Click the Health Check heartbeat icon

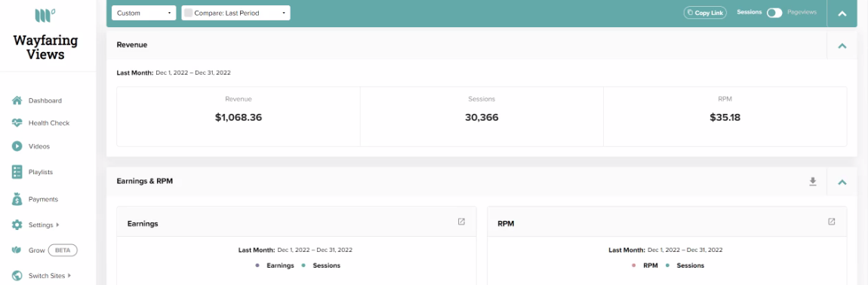[17, 123]
